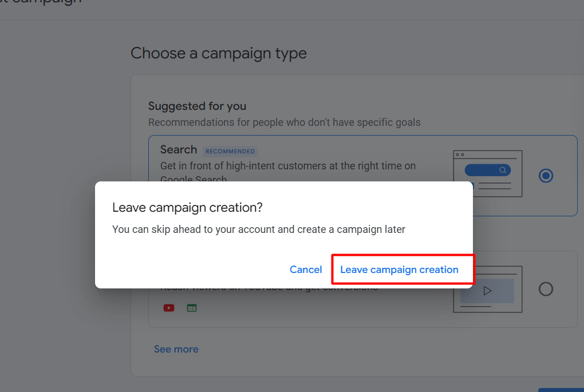Click the green Display network icon
The width and height of the screenshot is (584, 392).
(x=192, y=308)
